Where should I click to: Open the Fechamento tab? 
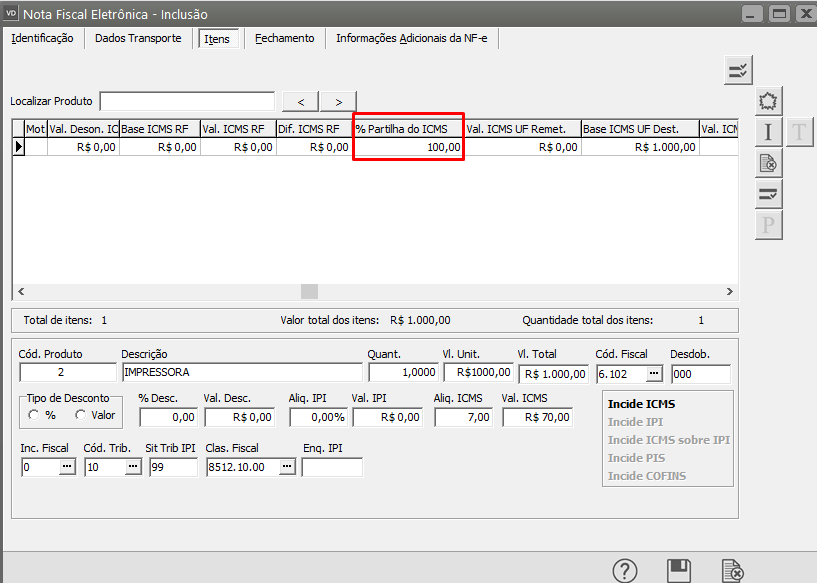click(x=284, y=38)
